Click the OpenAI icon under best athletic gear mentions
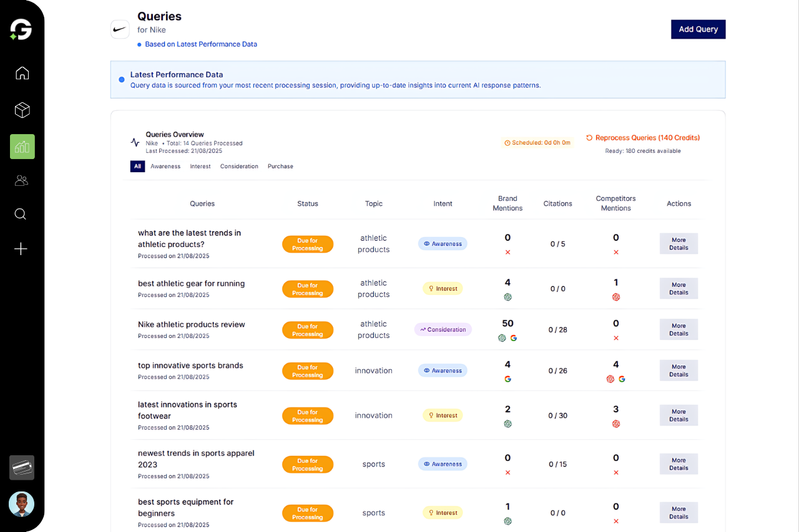The image size is (799, 532). coord(507,297)
